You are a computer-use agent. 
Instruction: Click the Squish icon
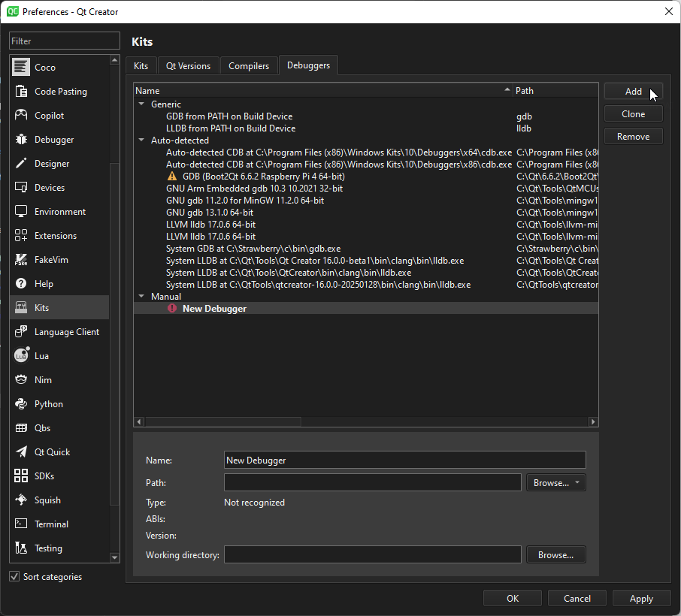[21, 500]
